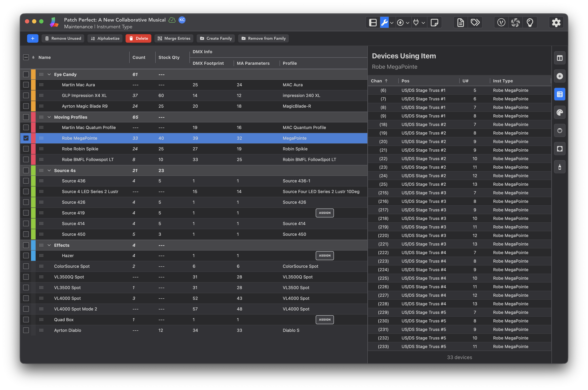Sort by the Inst Type column header
The width and height of the screenshot is (588, 390).
pyautogui.click(x=503, y=81)
